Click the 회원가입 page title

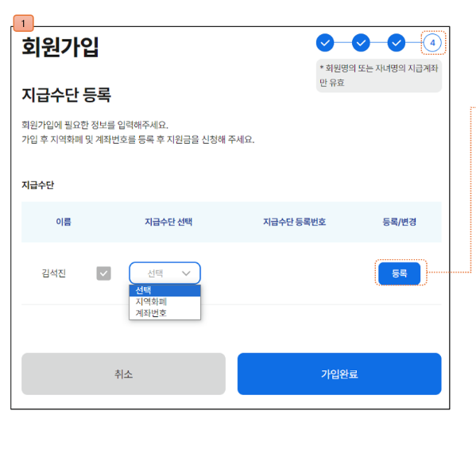click(x=60, y=47)
